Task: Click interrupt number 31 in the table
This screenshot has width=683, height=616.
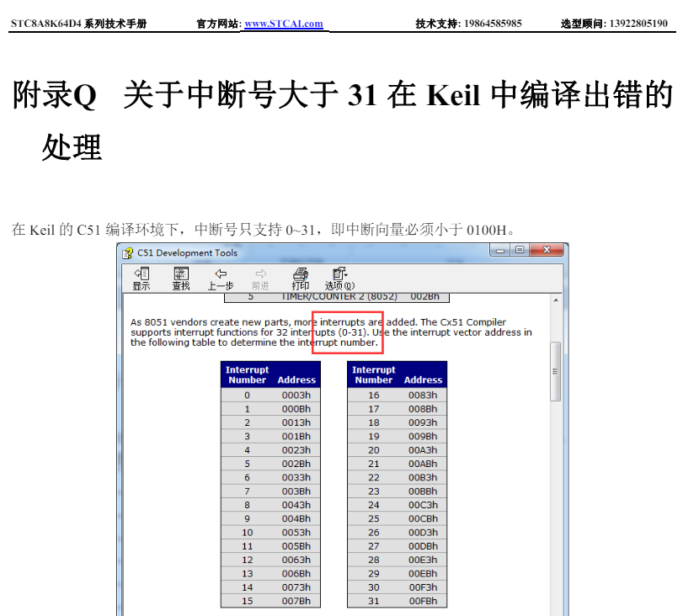Action: click(x=374, y=601)
